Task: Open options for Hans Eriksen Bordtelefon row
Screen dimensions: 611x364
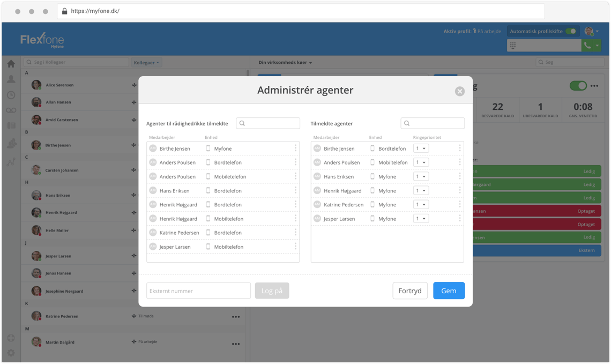Action: click(295, 190)
